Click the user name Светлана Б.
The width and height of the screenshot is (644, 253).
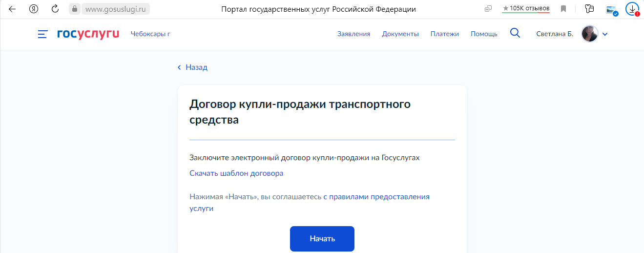pos(555,34)
